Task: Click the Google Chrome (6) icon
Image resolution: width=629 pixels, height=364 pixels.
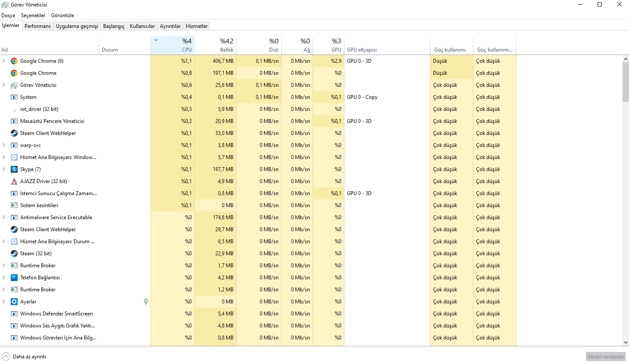Action: tap(14, 61)
